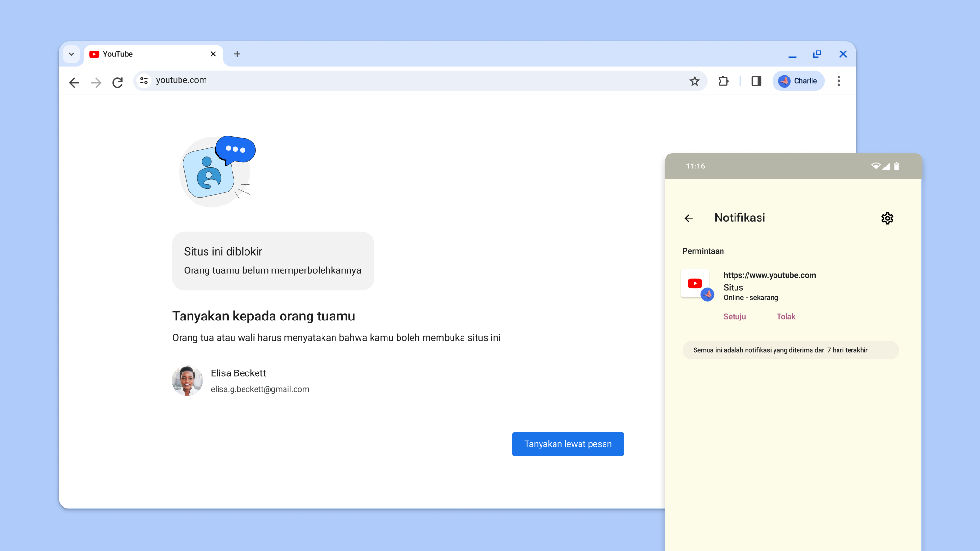
Task: Tap the YouTube site request thumbnail
Action: coord(695,284)
